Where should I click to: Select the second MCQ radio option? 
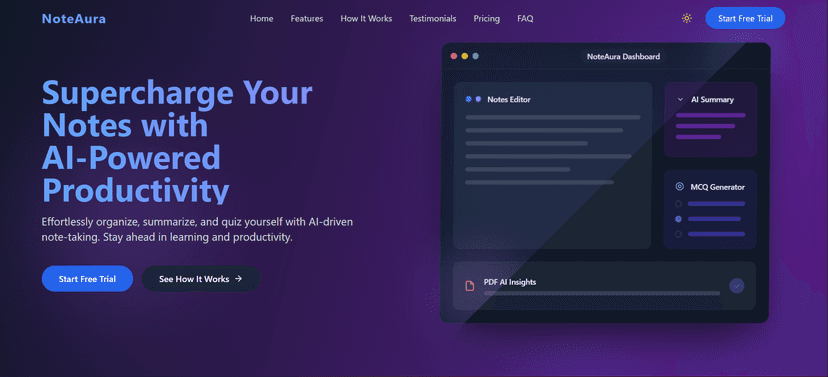click(679, 219)
